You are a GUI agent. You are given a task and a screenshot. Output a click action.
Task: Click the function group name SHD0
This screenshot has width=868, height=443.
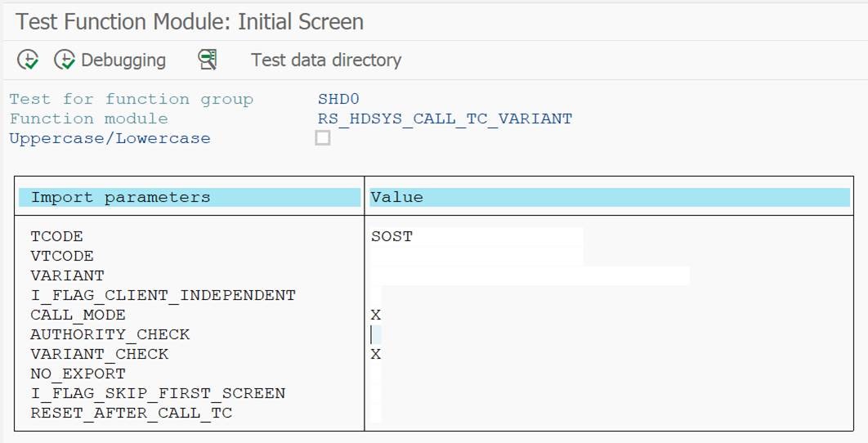[338, 99]
